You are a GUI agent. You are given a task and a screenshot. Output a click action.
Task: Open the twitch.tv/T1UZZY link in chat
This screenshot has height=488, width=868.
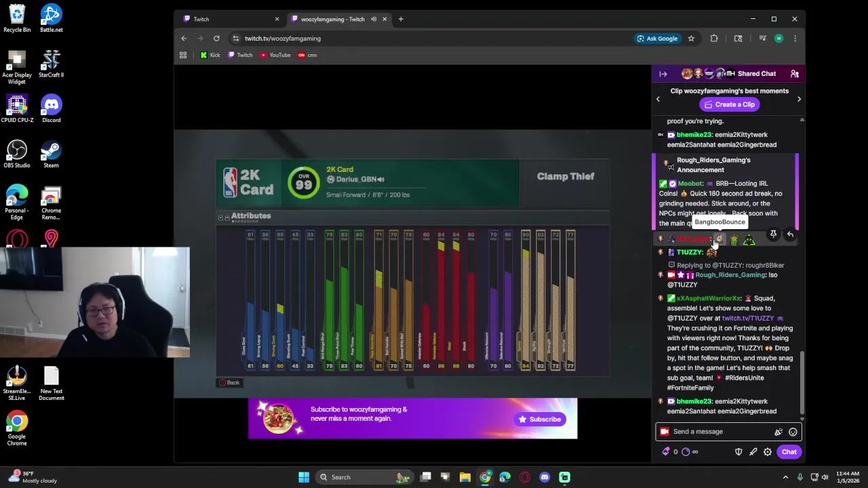pos(748,318)
